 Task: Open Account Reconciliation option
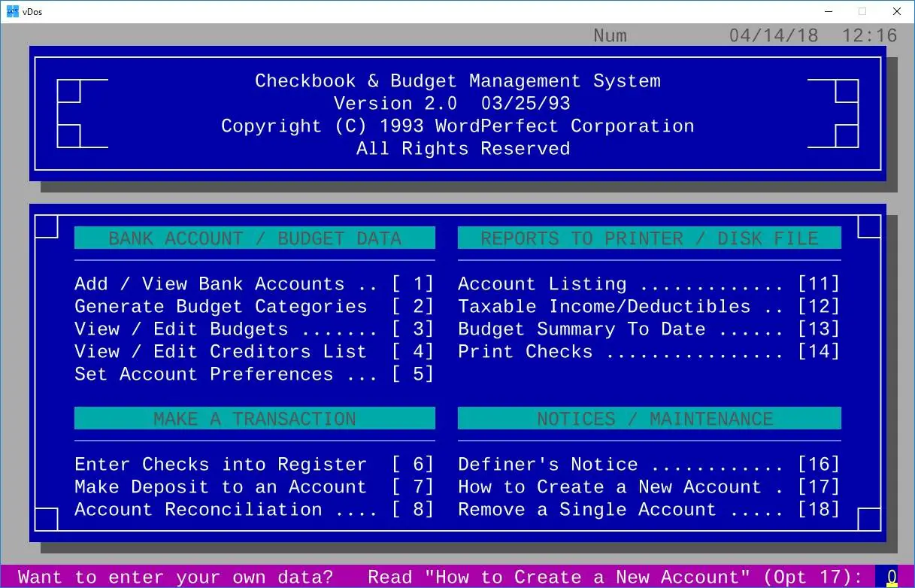(x=254, y=510)
